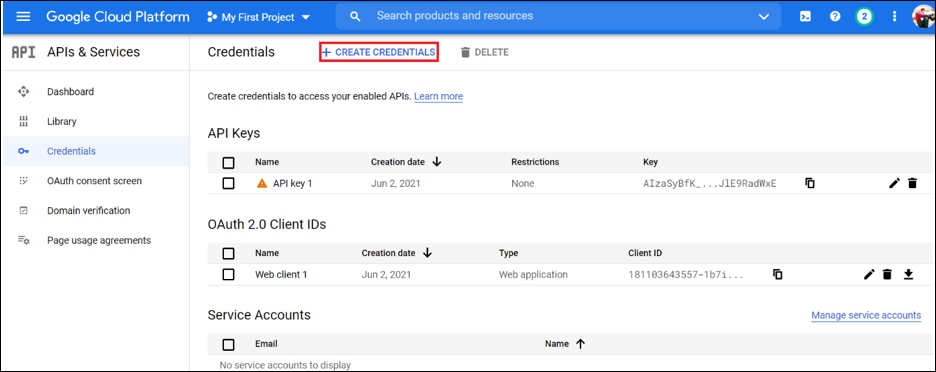
Task: Copy the API key 1 value
Action: point(809,183)
